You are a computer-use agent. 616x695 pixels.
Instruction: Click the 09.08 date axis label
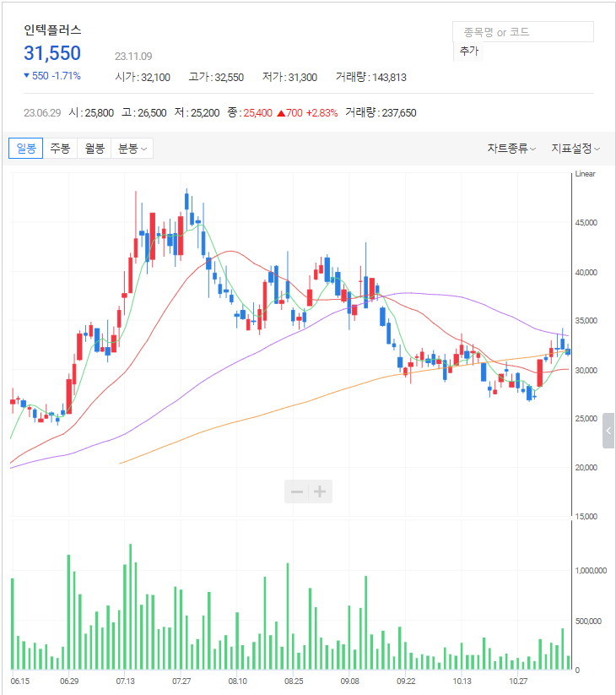click(x=350, y=681)
